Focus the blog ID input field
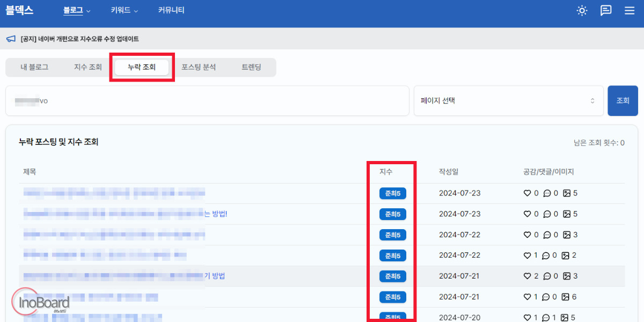644x322 pixels. tap(207, 100)
